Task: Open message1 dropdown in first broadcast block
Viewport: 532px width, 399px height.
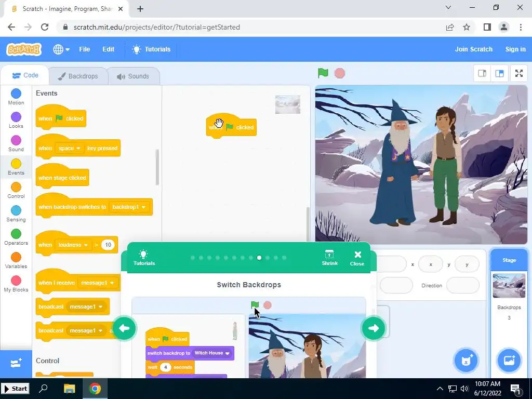Action: tap(86, 307)
